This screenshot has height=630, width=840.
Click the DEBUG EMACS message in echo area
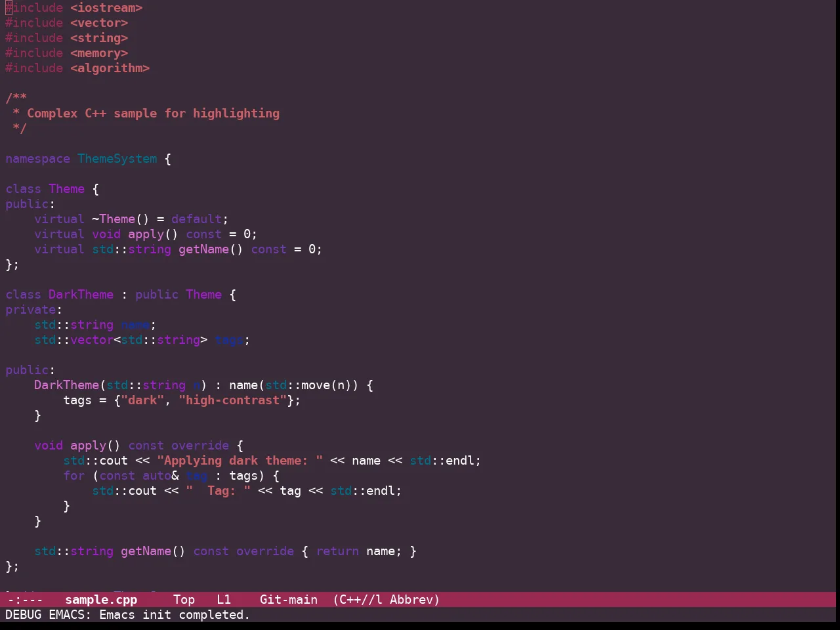point(127,615)
